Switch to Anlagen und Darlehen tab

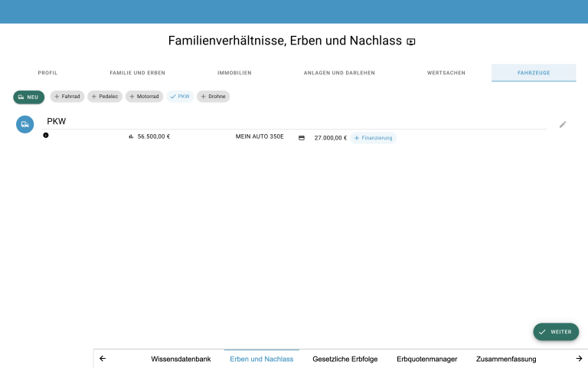(x=339, y=73)
